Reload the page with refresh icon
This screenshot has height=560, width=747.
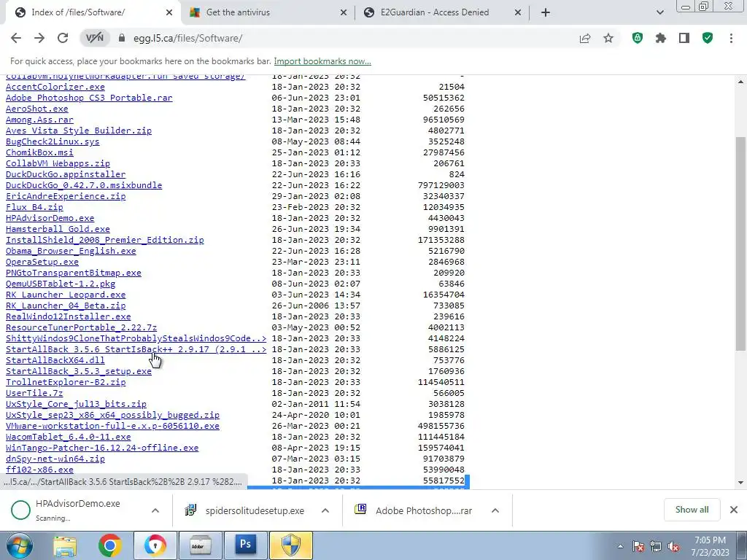[63, 38]
